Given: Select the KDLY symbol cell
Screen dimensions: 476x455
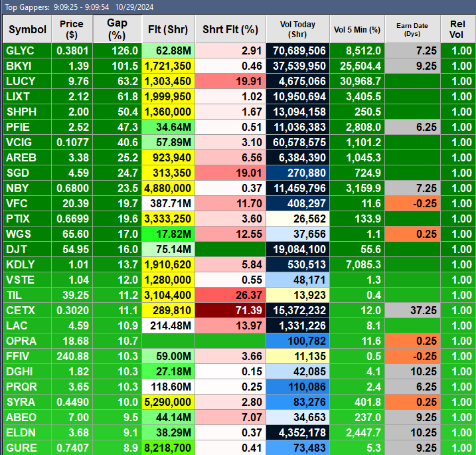Looking at the screenshot, I should [x=27, y=264].
